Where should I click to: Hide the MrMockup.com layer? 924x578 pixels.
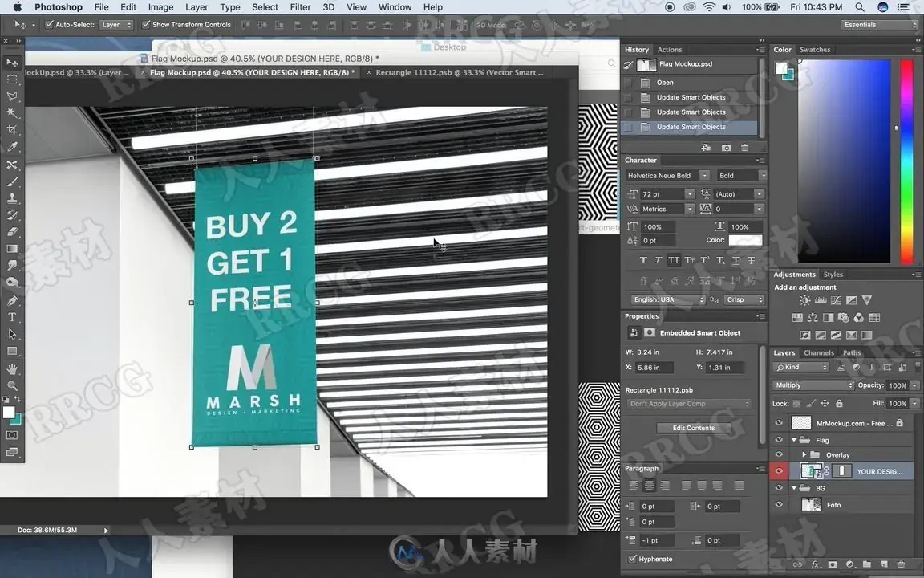point(779,423)
